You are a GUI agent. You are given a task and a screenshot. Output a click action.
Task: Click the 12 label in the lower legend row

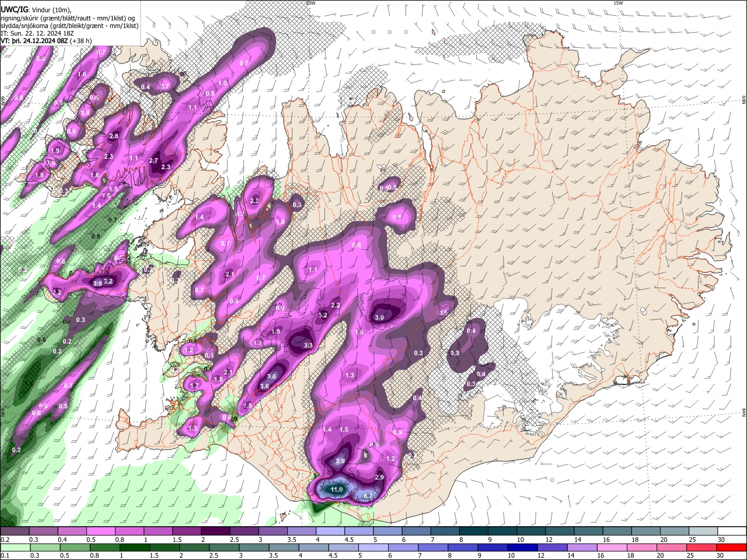[540, 555]
